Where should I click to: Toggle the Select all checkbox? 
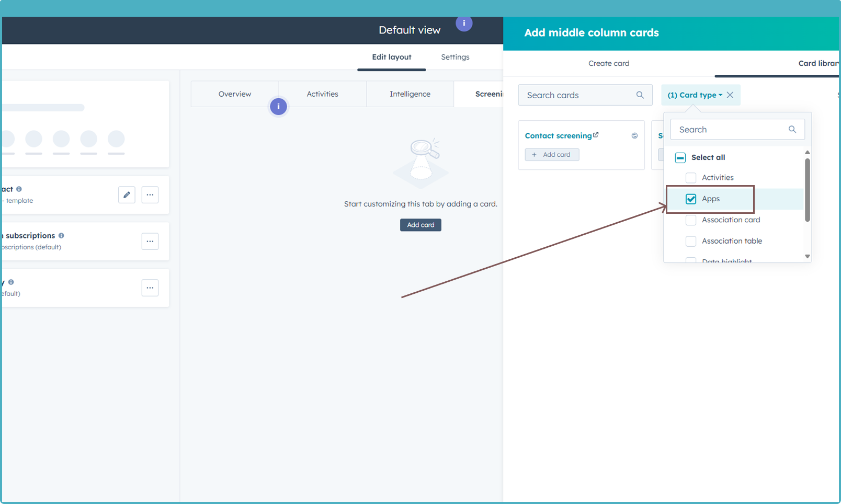(680, 158)
